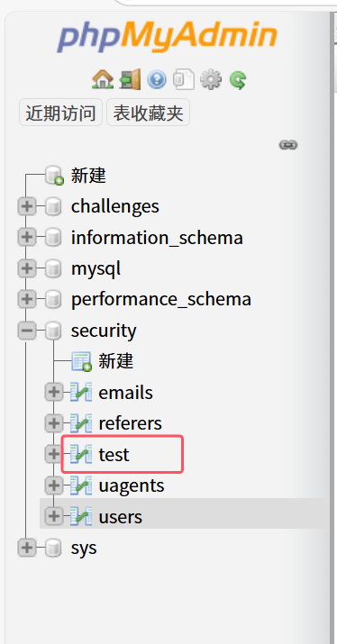Click the MySQL documentation pages icon
Screen dimensions: 337x644
(183, 79)
